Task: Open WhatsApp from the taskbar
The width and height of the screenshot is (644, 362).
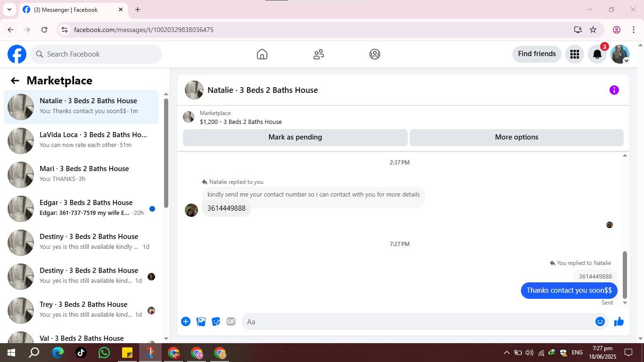Action: click(x=104, y=353)
